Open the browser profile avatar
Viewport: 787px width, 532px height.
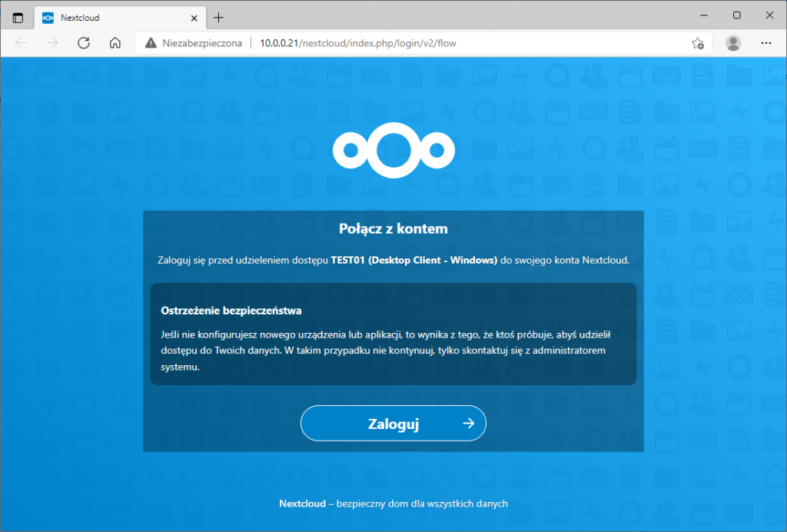point(733,43)
